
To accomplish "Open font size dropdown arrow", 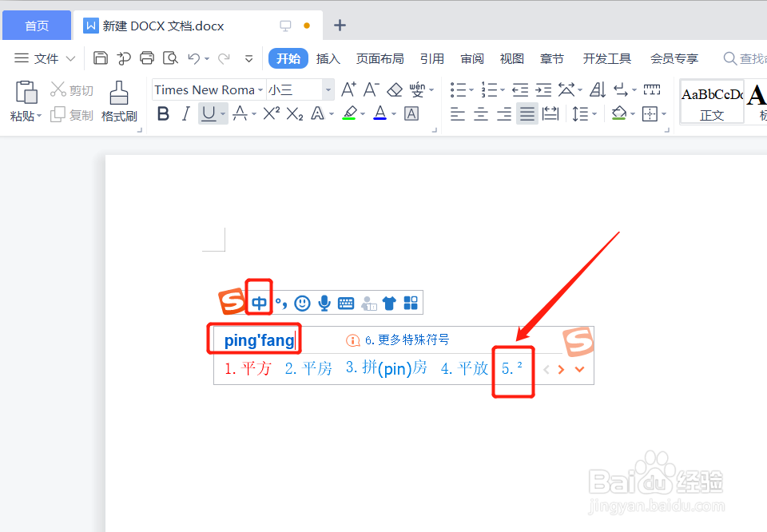I will [x=328, y=90].
